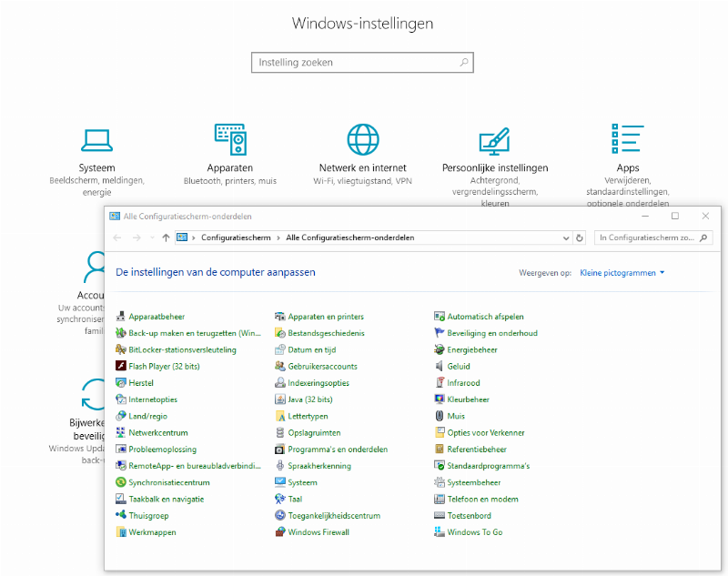The image size is (728, 576).
Task: Select the Configuratiescherm breadcrumb
Action: pyautogui.click(x=236, y=237)
